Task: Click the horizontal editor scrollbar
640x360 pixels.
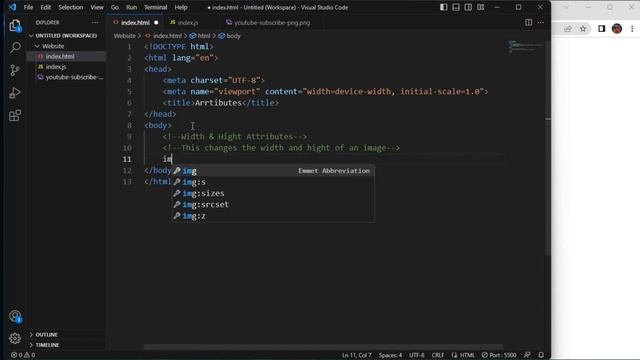Action: [x=323, y=347]
